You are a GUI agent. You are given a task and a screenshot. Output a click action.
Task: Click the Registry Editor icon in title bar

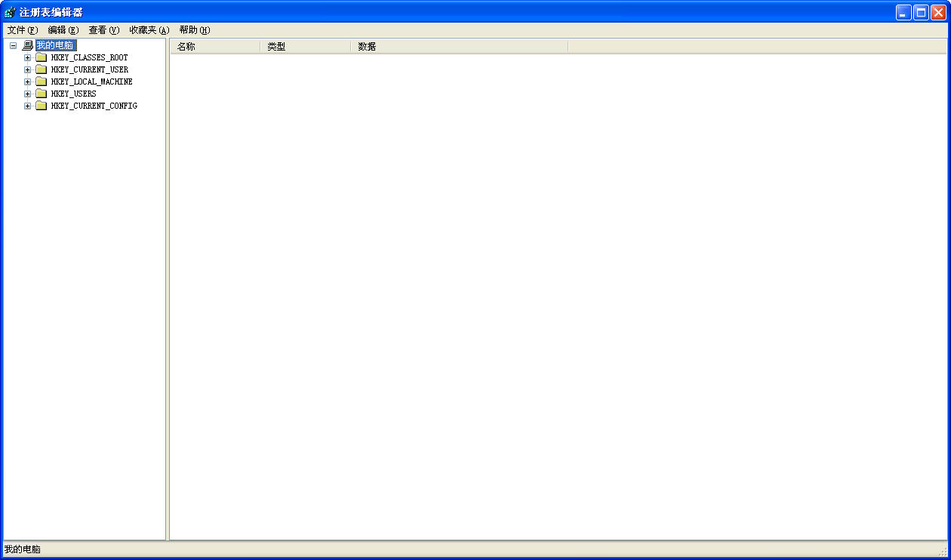click(10, 12)
